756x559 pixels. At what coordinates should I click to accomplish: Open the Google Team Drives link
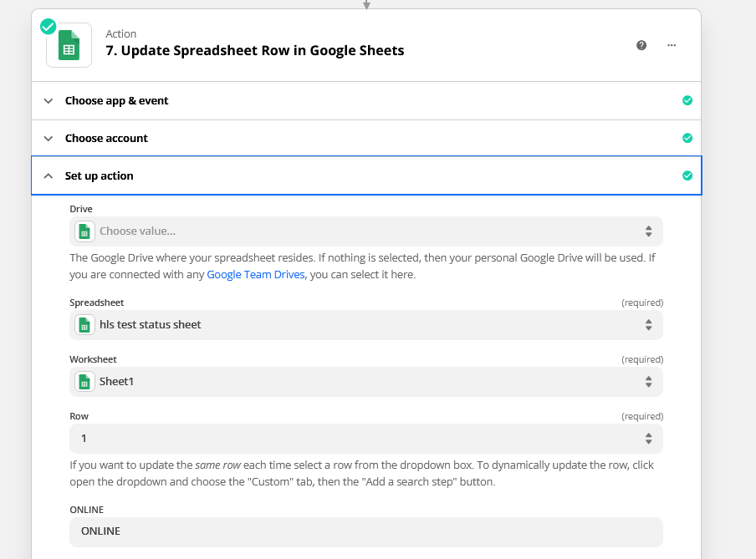[256, 274]
